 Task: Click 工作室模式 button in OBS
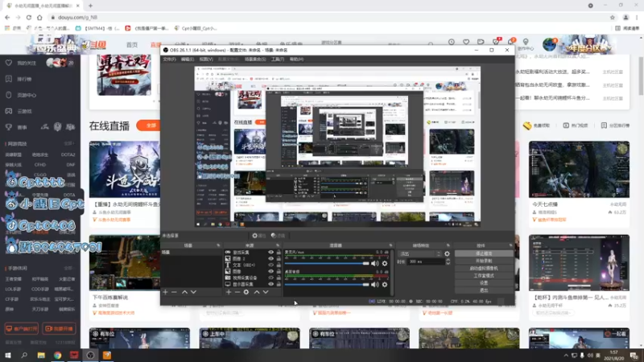pyautogui.click(x=484, y=276)
